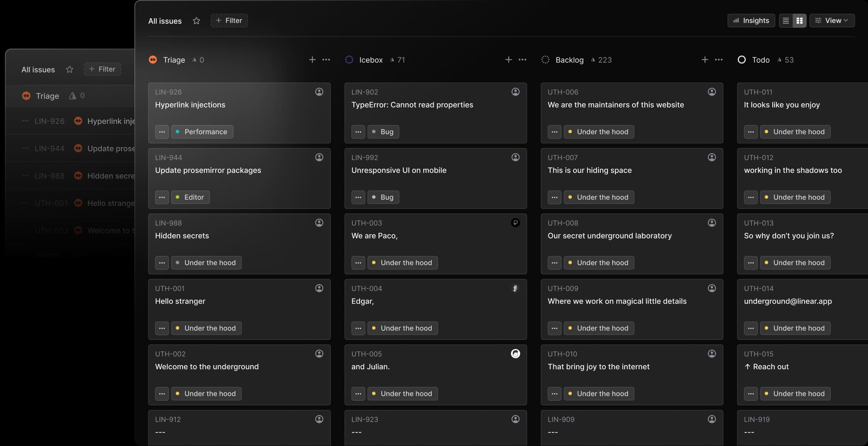Open the Insights panel
This screenshot has width=868, height=446.
point(751,21)
